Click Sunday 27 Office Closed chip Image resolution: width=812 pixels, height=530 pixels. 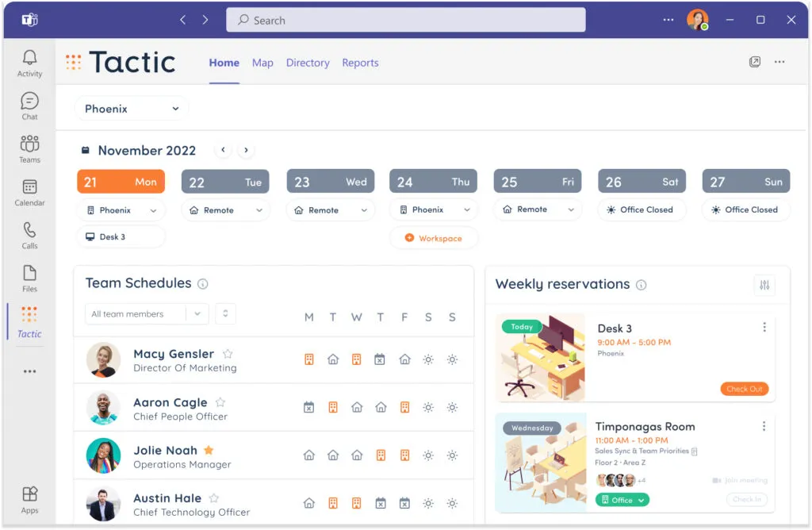coord(746,209)
